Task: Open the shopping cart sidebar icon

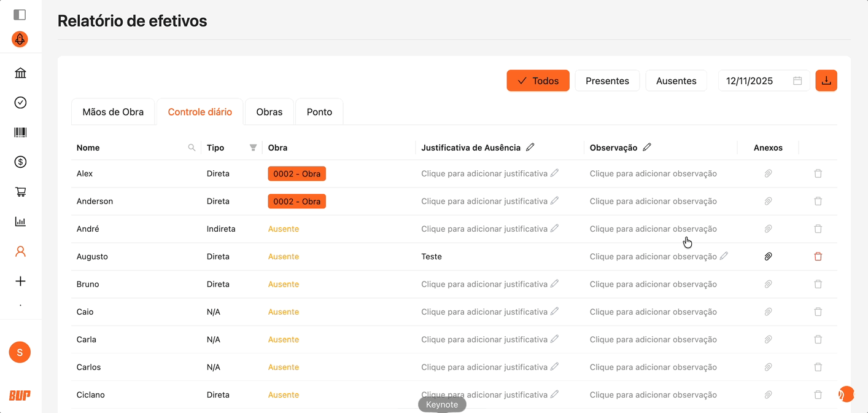Action: 20,192
